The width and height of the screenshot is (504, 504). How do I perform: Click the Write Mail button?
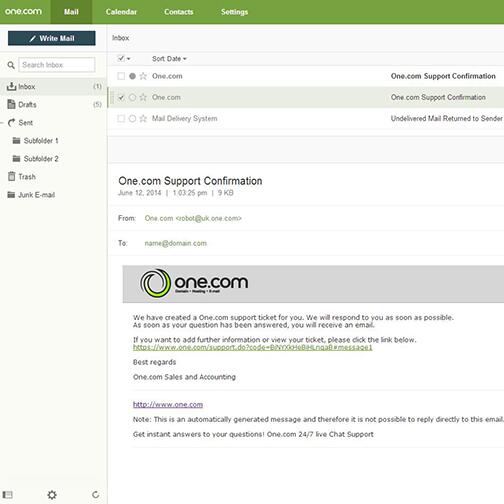pyautogui.click(x=52, y=38)
